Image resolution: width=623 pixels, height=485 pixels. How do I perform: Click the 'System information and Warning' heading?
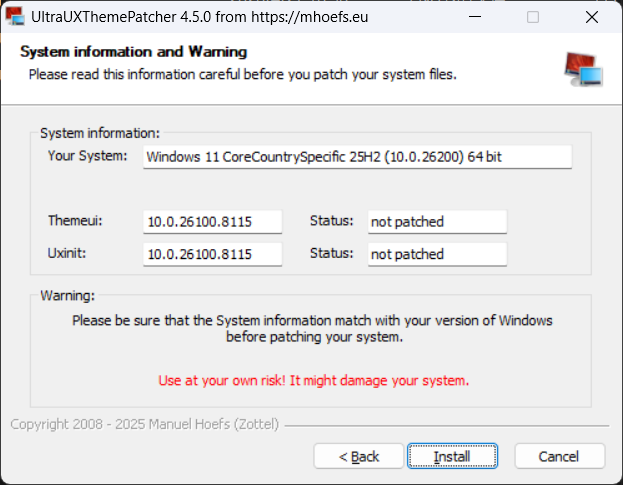pos(133,52)
